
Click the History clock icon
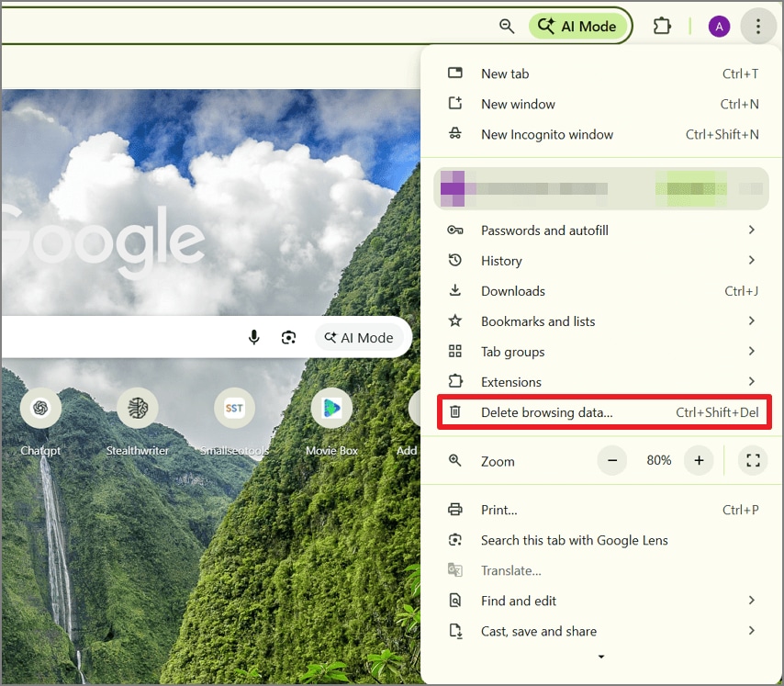point(455,260)
